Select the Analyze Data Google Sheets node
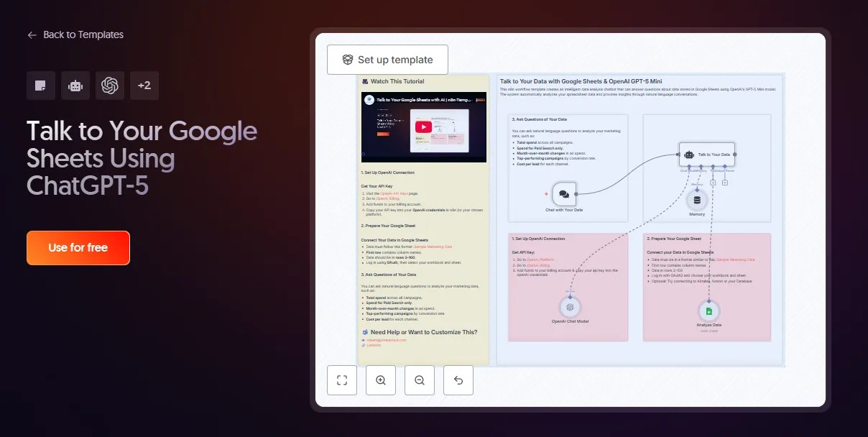 coord(708,311)
